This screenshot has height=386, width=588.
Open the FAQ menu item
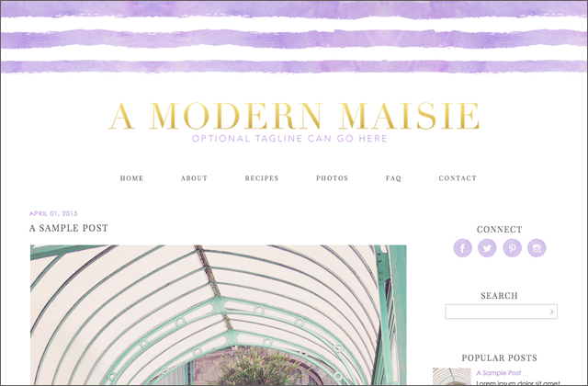tap(393, 178)
